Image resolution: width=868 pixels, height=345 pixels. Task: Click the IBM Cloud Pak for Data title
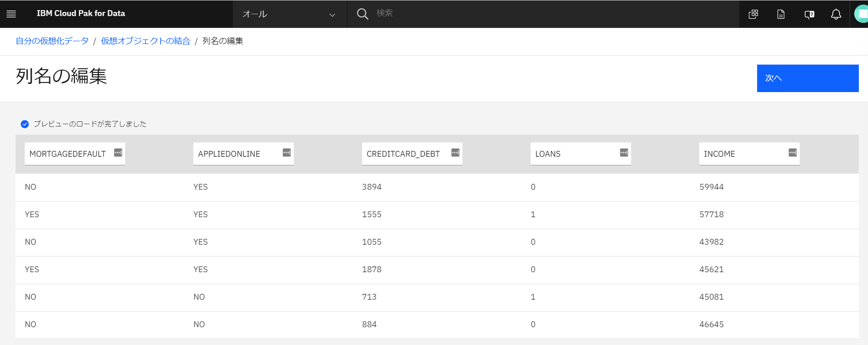(81, 14)
